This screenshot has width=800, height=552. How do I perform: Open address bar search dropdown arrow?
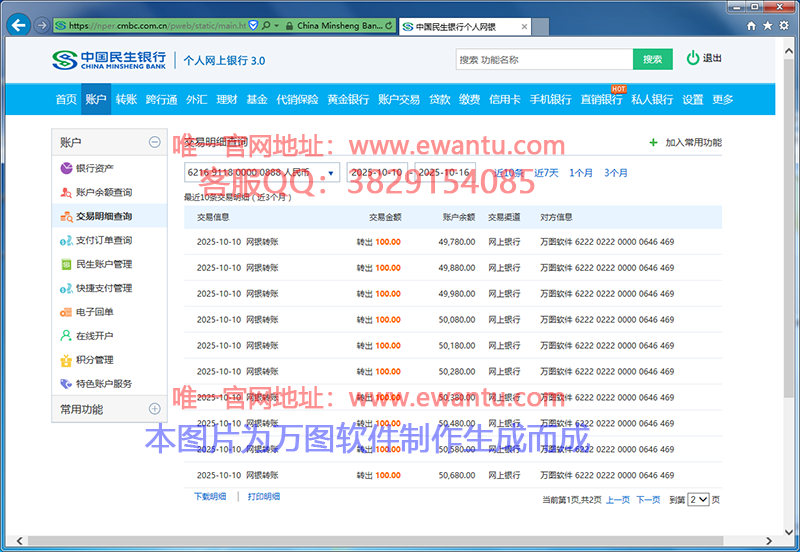(277, 26)
